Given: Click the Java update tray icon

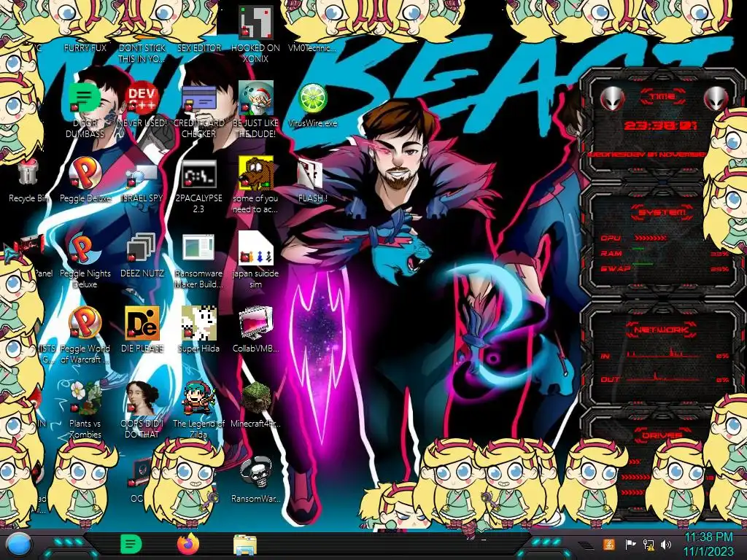Looking at the screenshot, I should click(x=609, y=544).
